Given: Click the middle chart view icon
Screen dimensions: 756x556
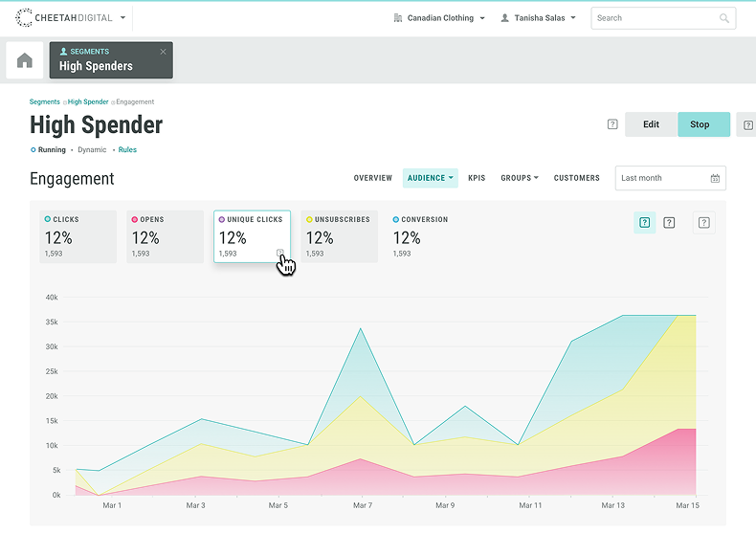Looking at the screenshot, I should click(x=669, y=223).
